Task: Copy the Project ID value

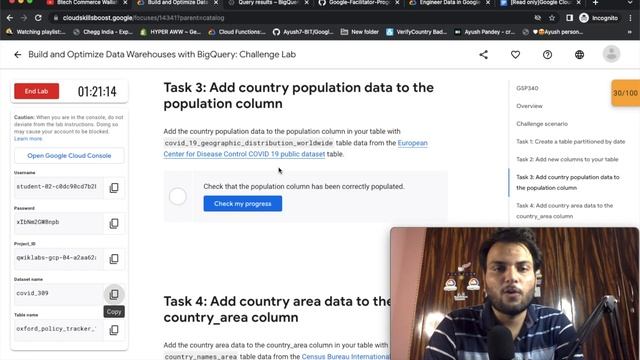Action: 114,258
